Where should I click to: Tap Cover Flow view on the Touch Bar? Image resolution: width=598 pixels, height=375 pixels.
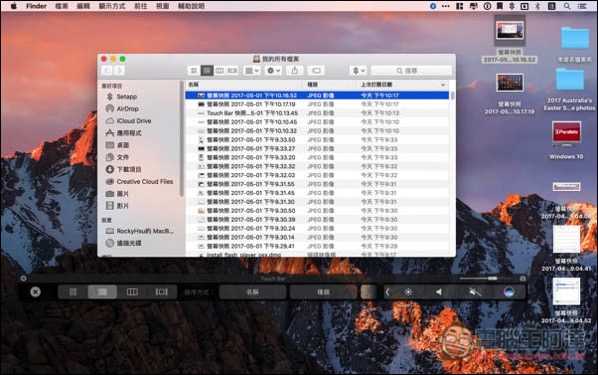click(162, 292)
